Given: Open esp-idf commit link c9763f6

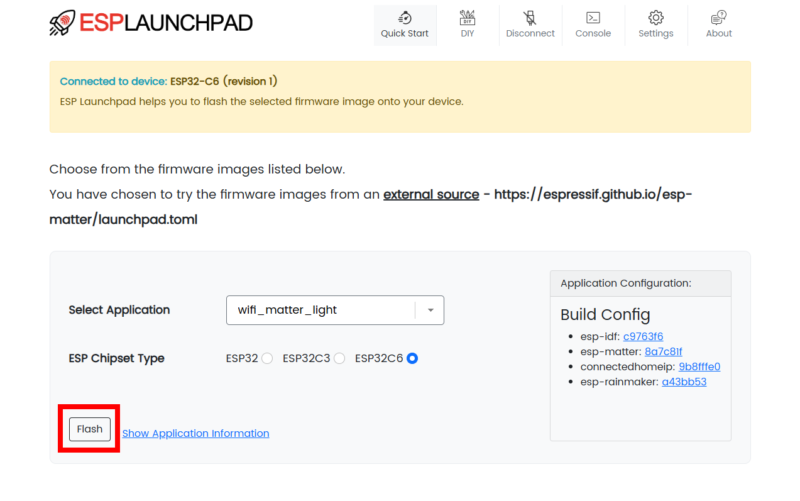Looking at the screenshot, I should (x=643, y=337).
